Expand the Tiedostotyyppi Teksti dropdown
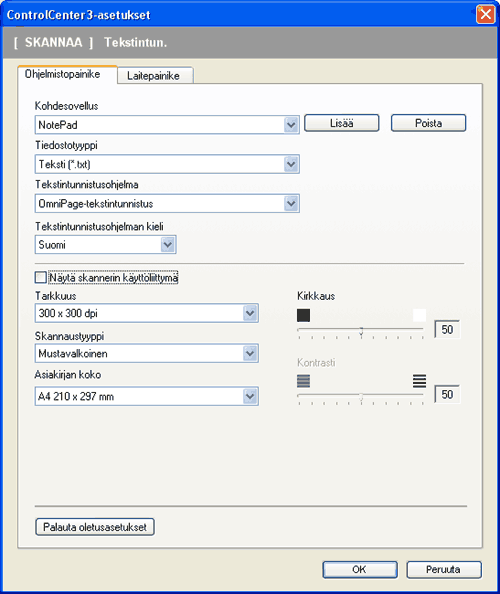This screenshot has width=500, height=594. [167, 164]
